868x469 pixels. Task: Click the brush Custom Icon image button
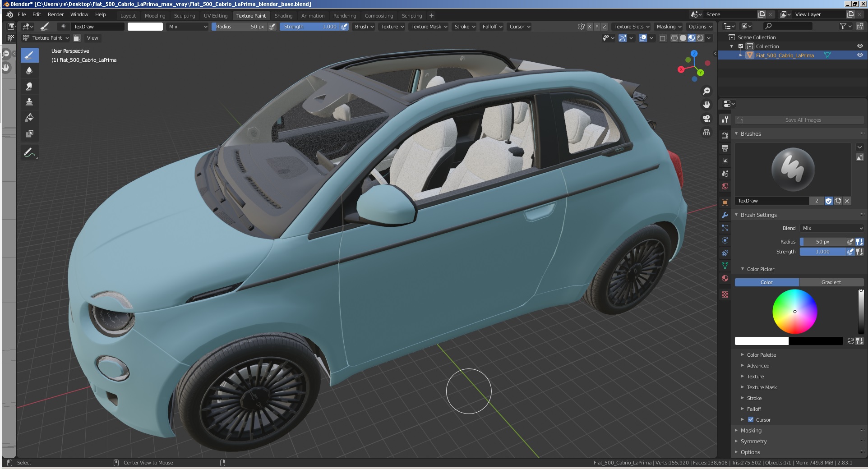860,157
